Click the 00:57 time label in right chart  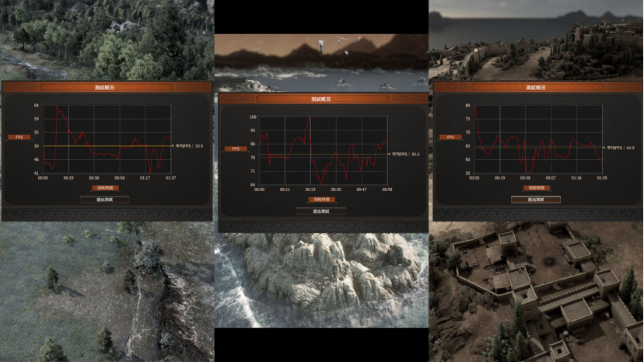pyautogui.click(x=551, y=178)
